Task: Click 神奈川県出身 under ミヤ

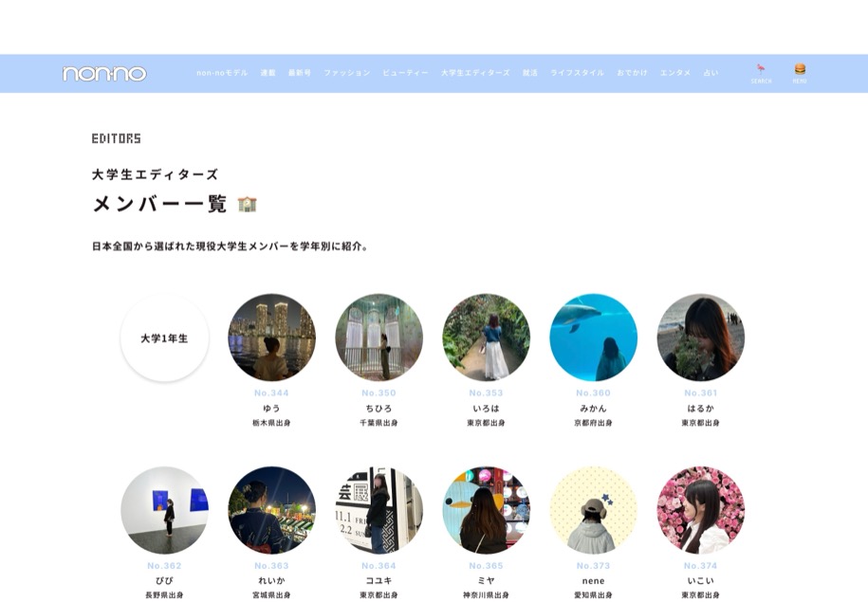Action: [x=486, y=595]
